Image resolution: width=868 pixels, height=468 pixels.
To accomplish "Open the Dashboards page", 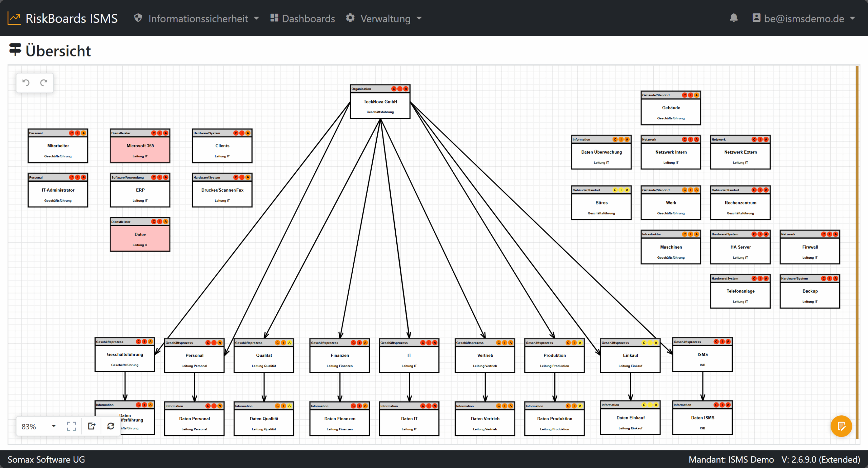I will [302, 18].
